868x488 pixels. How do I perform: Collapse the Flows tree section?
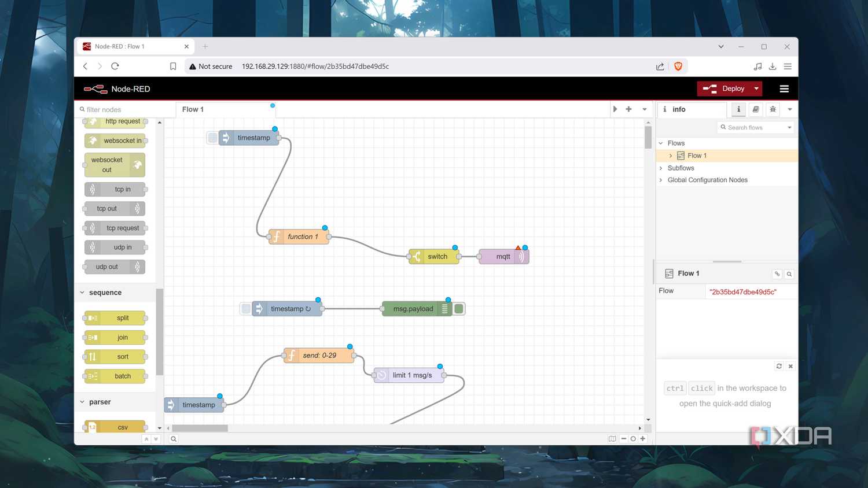661,143
